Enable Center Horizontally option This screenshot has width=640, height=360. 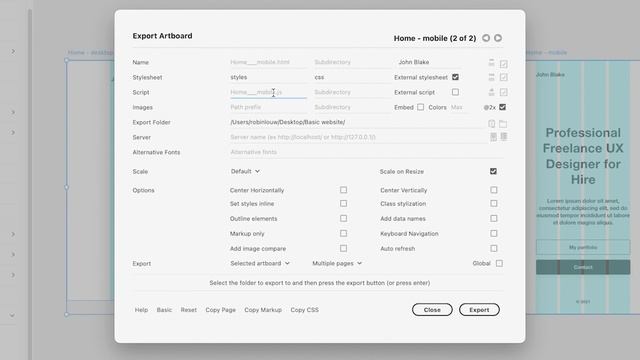[343, 190]
